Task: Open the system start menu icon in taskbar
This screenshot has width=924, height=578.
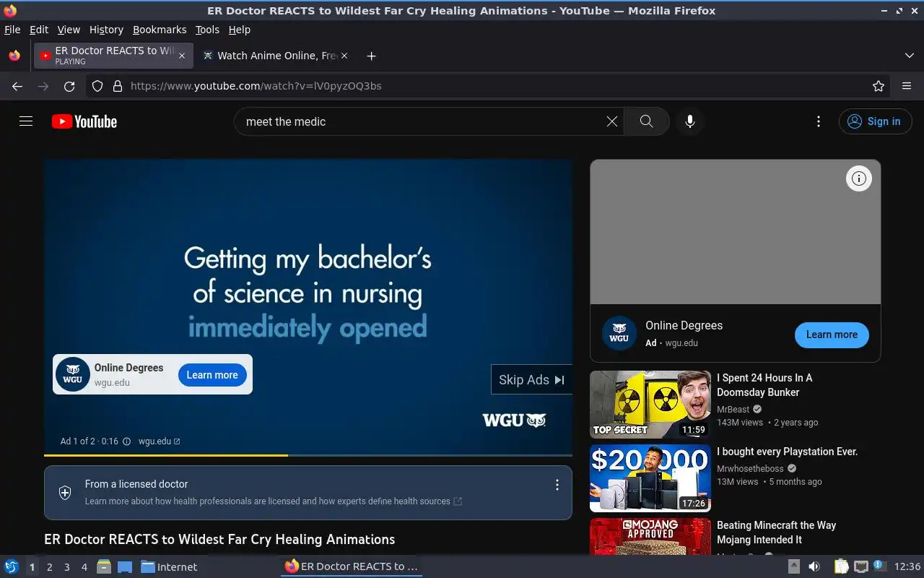Action: tap(12, 566)
